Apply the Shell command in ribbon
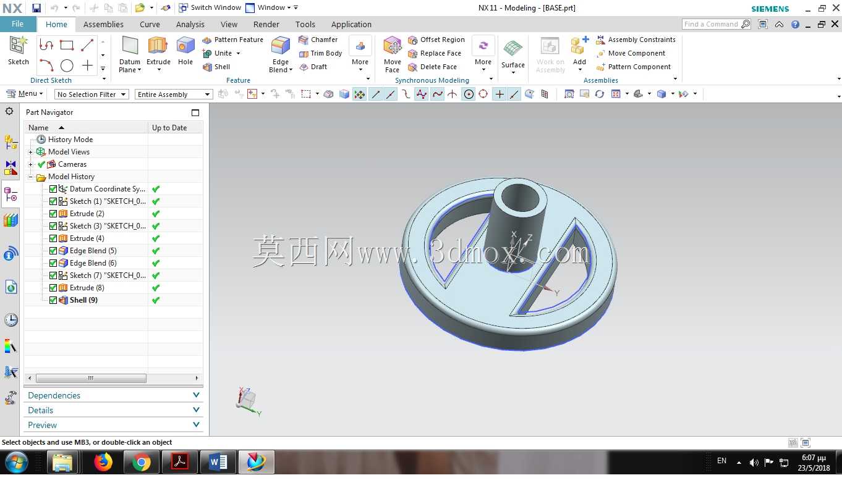 pyautogui.click(x=216, y=67)
